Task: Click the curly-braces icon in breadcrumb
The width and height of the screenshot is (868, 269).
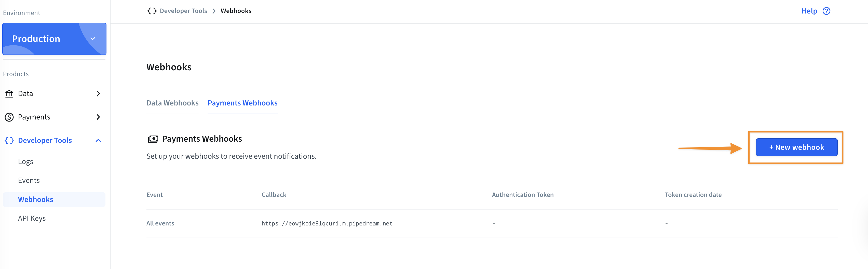Action: pos(152,11)
